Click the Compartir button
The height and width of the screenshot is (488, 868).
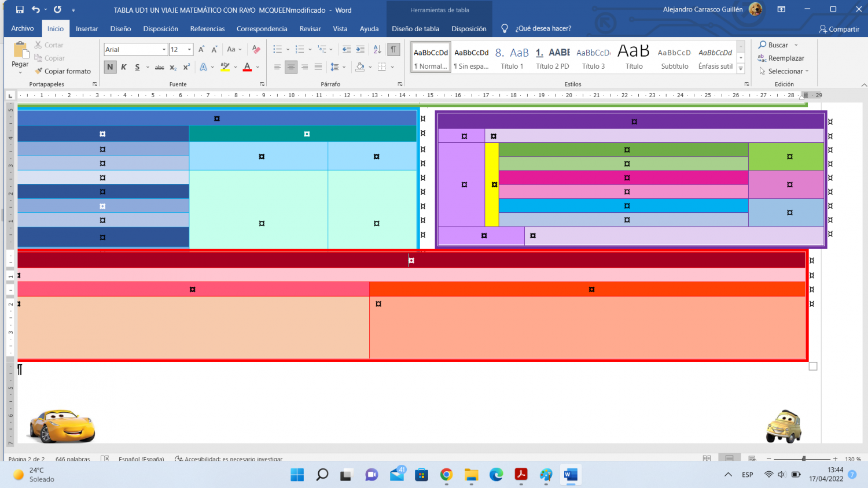click(839, 29)
